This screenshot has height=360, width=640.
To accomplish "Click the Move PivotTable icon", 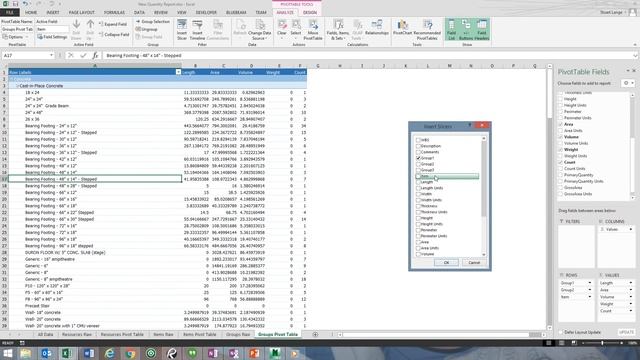I will pos(313,29).
